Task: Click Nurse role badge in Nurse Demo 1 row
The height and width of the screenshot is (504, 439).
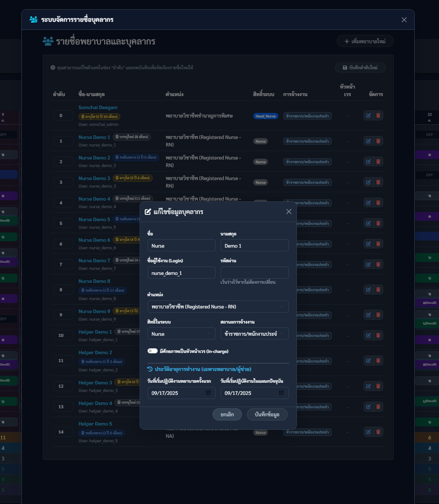Action: pos(261,141)
